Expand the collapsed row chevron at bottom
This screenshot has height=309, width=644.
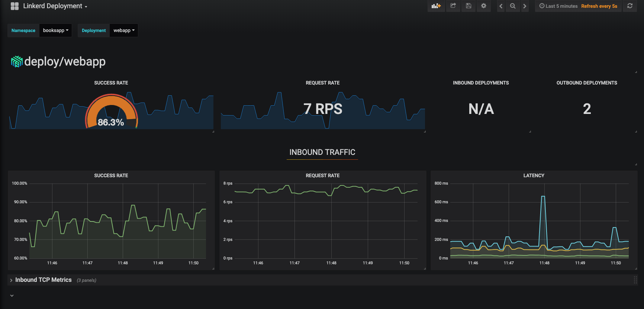click(x=12, y=296)
